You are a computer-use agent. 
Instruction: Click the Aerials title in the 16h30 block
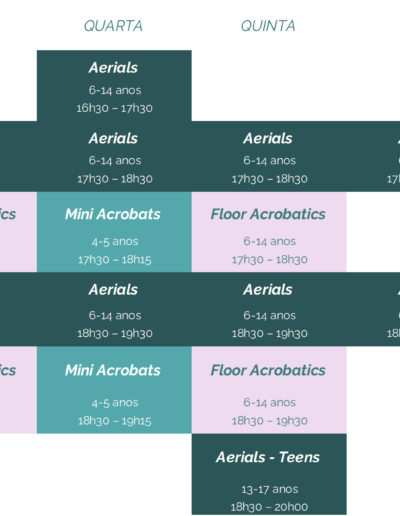click(113, 68)
